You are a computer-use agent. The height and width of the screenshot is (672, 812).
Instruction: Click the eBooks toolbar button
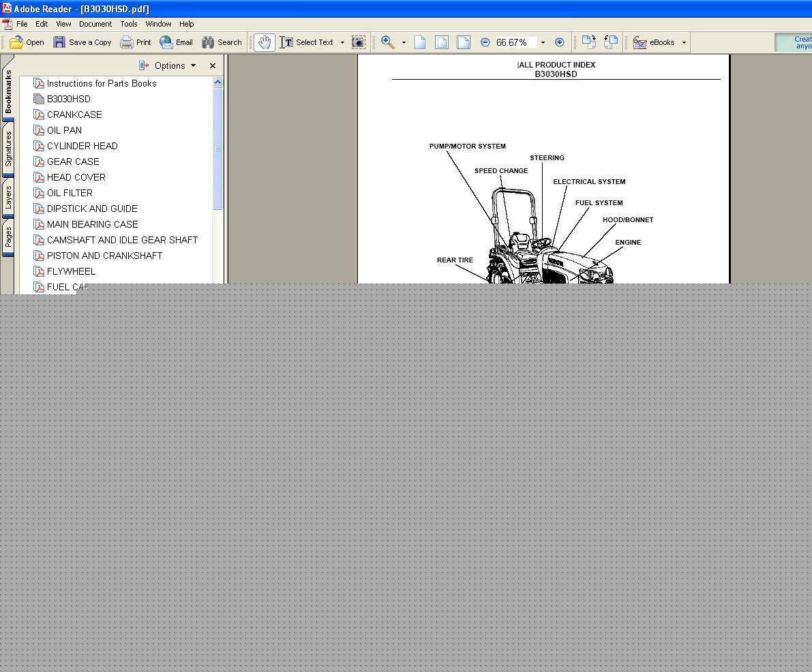pyautogui.click(x=654, y=42)
